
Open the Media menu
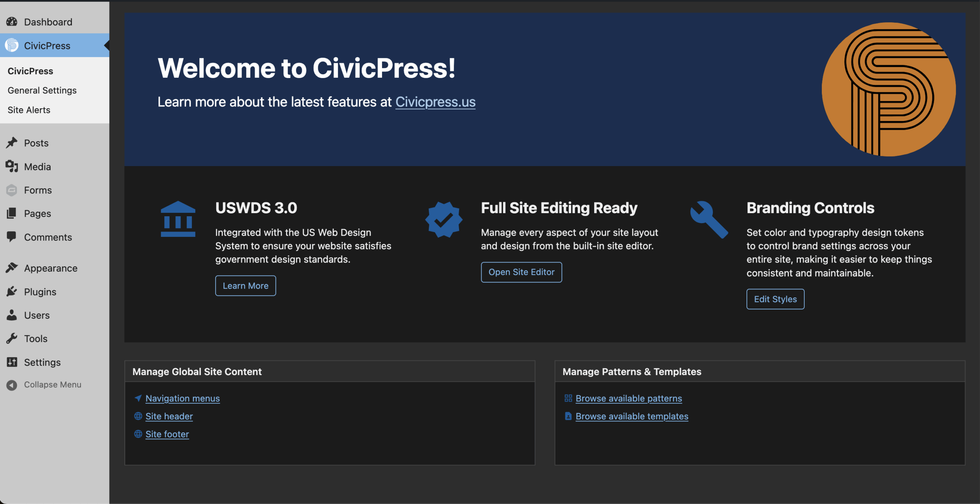click(54, 166)
